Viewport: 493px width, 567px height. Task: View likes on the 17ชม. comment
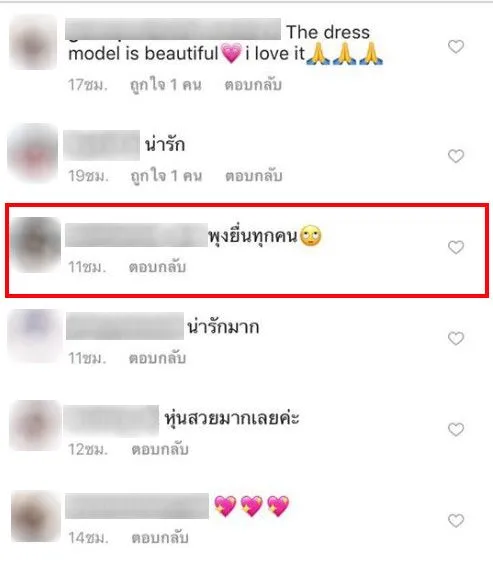tap(166, 85)
